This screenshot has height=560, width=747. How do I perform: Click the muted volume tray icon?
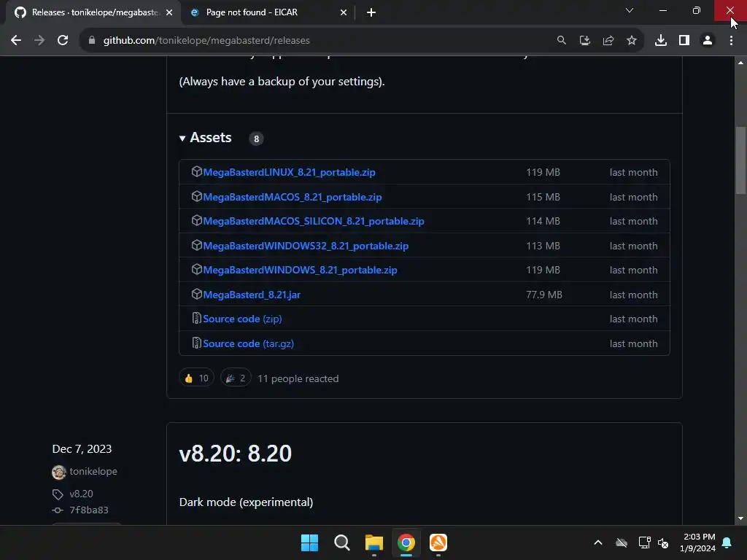(663, 542)
